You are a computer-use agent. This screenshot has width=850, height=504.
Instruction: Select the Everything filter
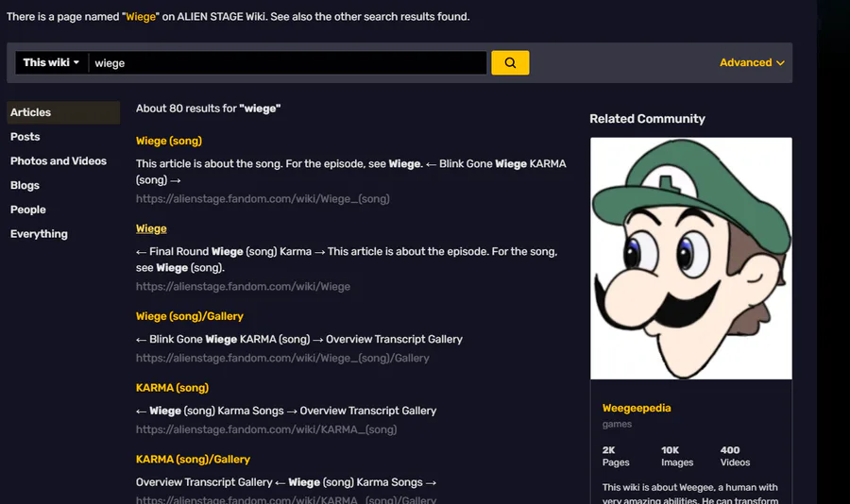[x=39, y=234]
